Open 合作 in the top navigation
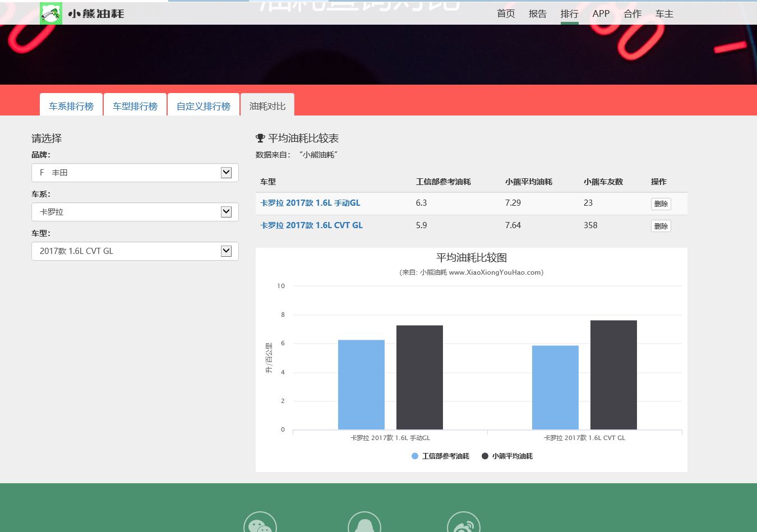The width and height of the screenshot is (757, 532). (x=633, y=13)
